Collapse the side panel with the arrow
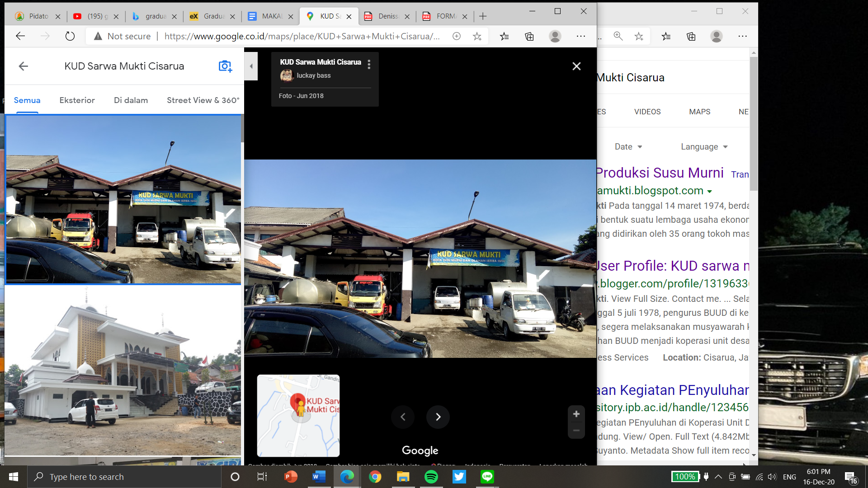This screenshot has width=868, height=488. 251,66
